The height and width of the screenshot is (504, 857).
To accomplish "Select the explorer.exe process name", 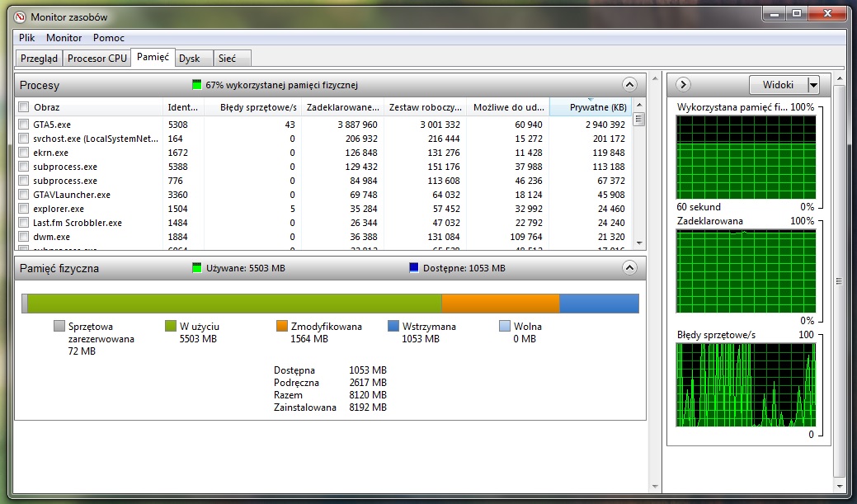I will pos(59,209).
